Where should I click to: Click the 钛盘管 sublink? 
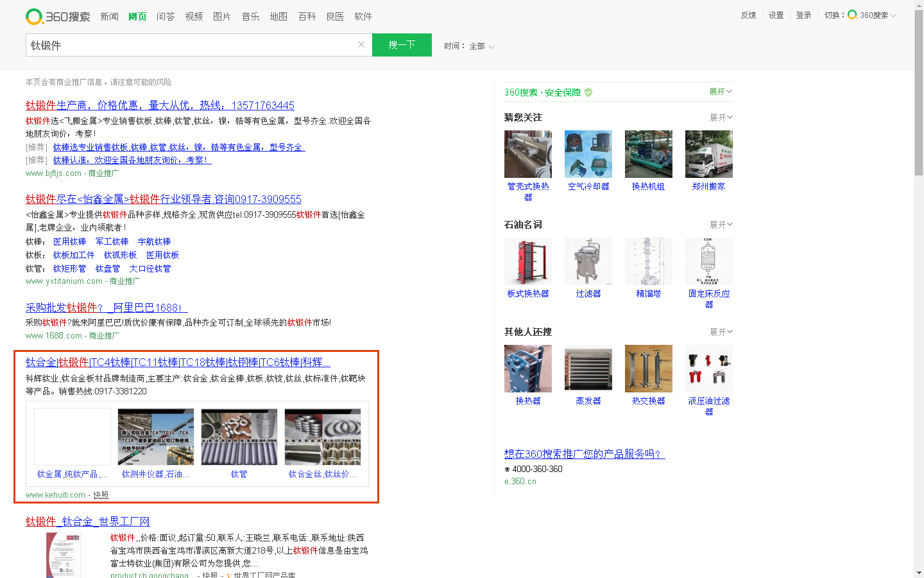point(108,268)
